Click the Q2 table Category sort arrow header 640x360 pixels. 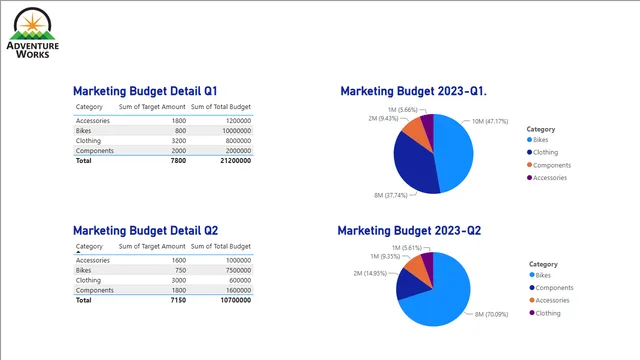click(89, 247)
